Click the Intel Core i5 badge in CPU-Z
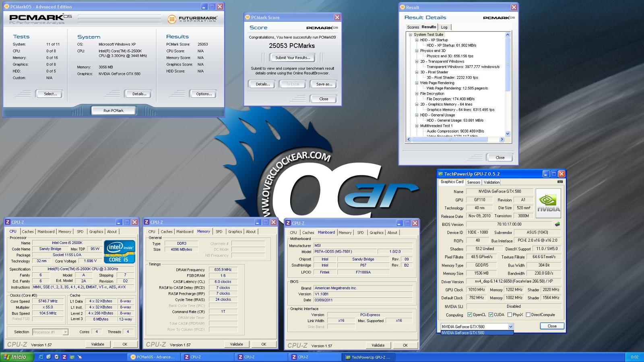The width and height of the screenshot is (644, 362). point(120,252)
